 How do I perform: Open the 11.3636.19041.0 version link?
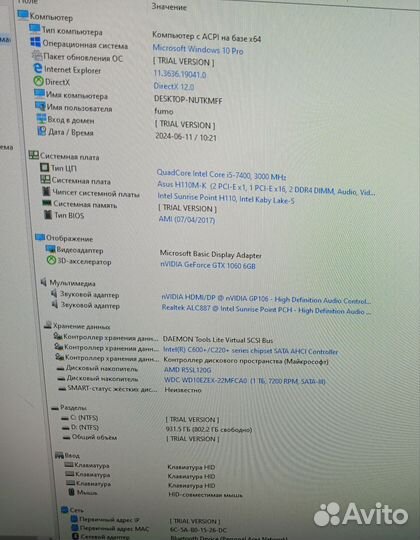click(180, 74)
